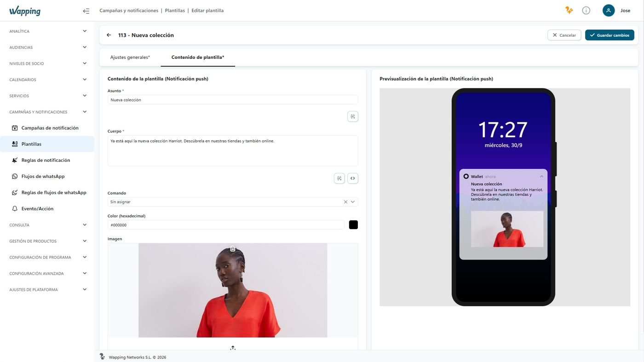This screenshot has height=362, width=644.
Task: Click the insert-variable icon under the Asunto field
Action: pyautogui.click(x=353, y=116)
